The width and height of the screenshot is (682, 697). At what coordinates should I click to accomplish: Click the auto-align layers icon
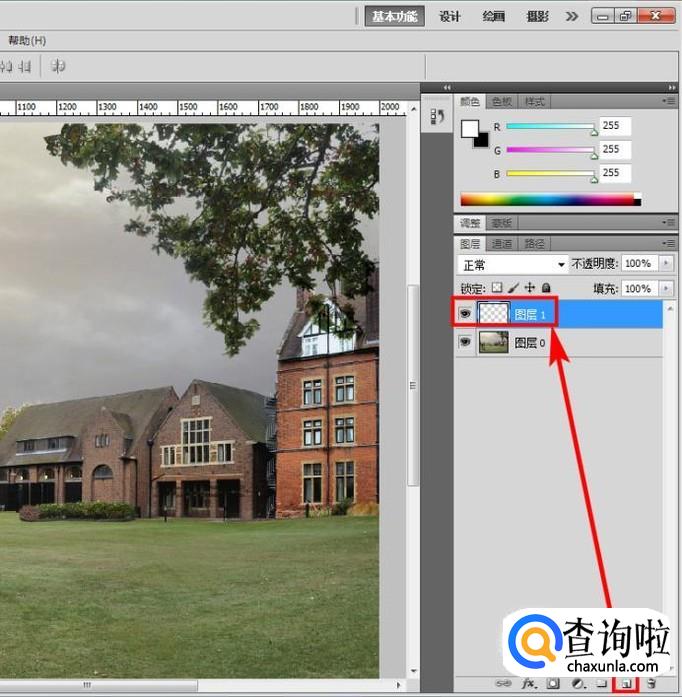(58, 66)
